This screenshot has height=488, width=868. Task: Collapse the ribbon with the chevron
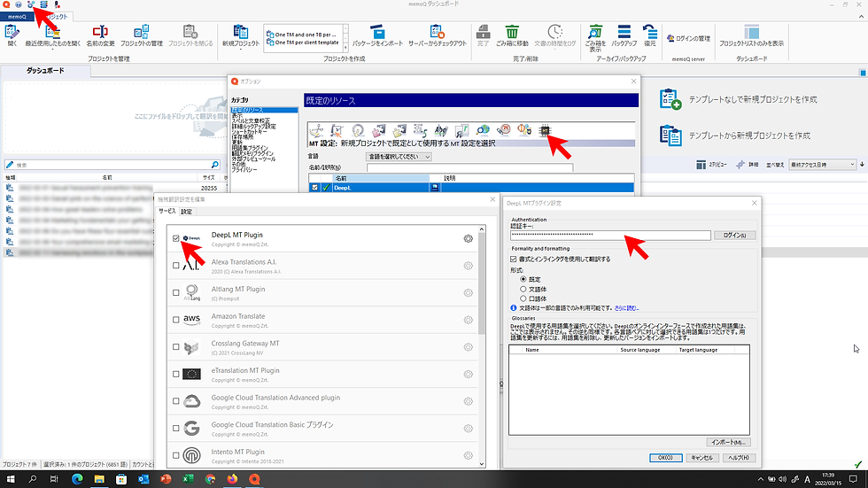[x=861, y=17]
